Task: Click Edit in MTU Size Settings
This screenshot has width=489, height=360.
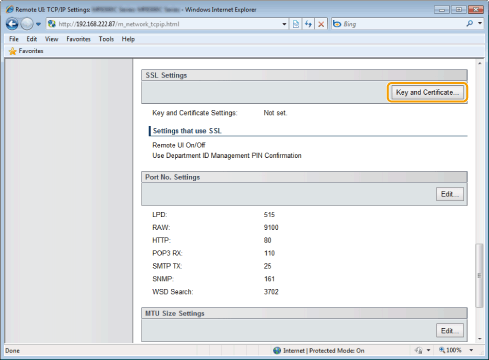Action: tap(450, 330)
